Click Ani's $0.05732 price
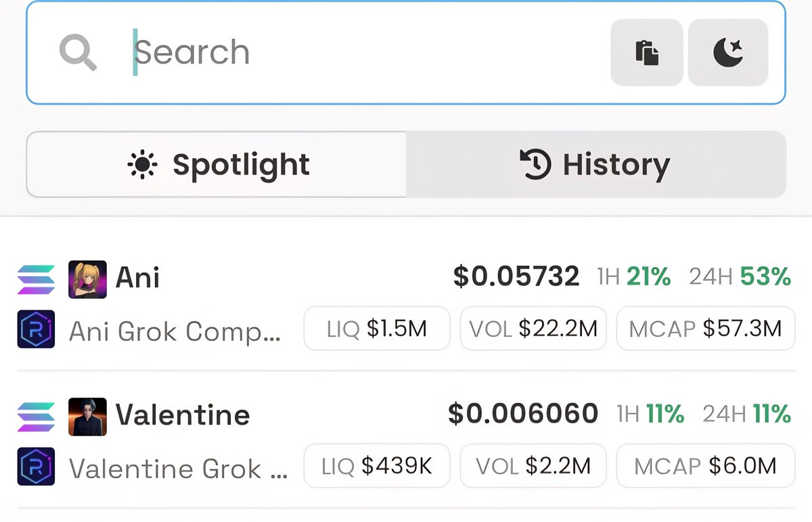The width and height of the screenshot is (812, 522). click(516, 277)
